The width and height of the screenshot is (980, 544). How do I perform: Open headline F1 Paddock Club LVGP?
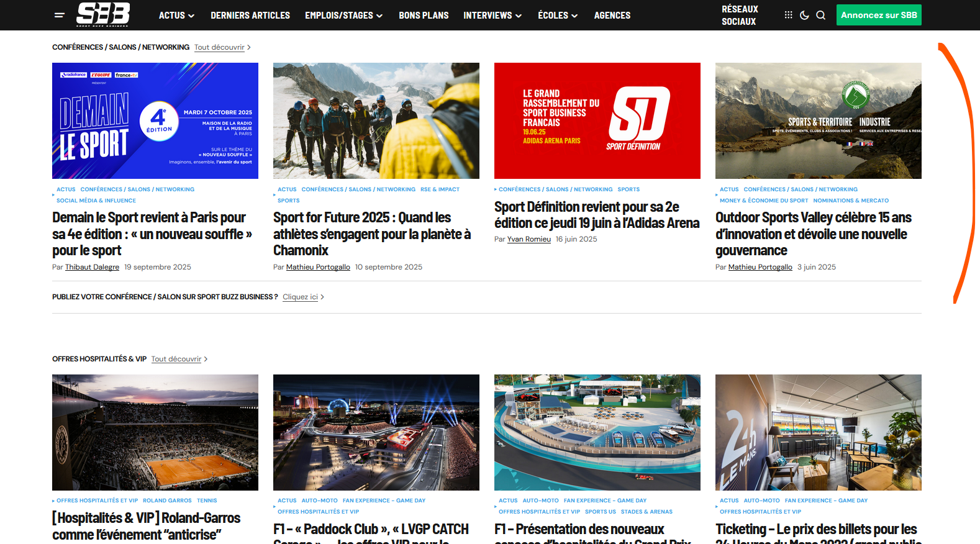pos(371,532)
